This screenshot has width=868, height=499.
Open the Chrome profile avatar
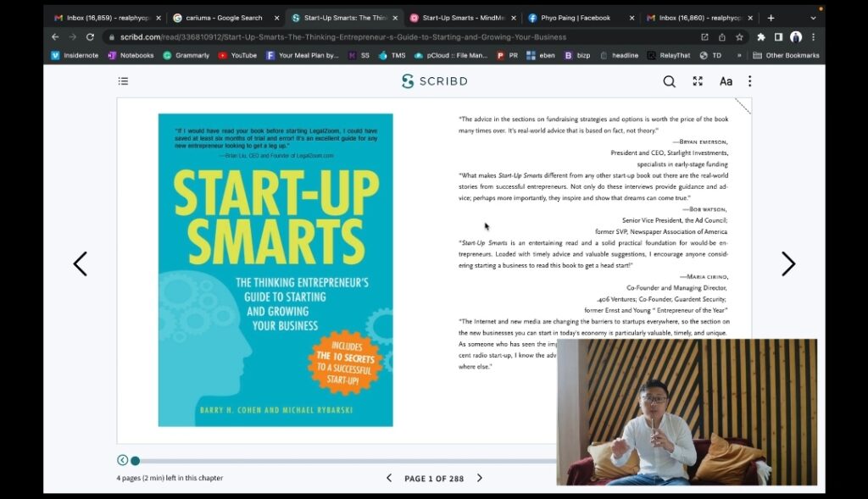(x=796, y=37)
